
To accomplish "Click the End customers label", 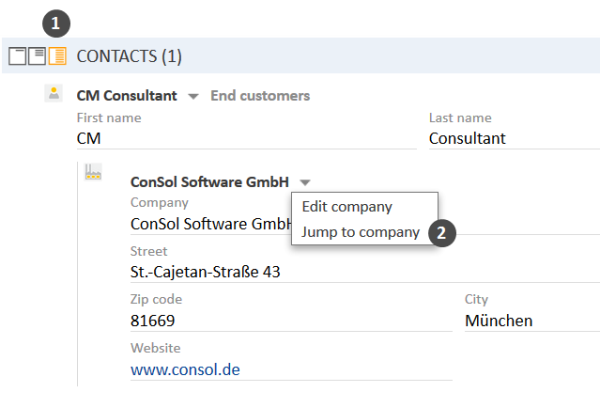I will point(260,96).
